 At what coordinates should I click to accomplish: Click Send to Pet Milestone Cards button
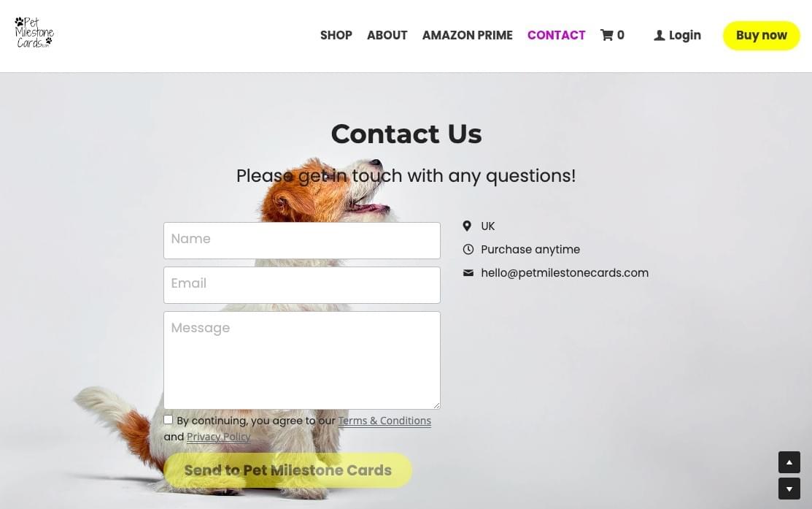click(288, 470)
